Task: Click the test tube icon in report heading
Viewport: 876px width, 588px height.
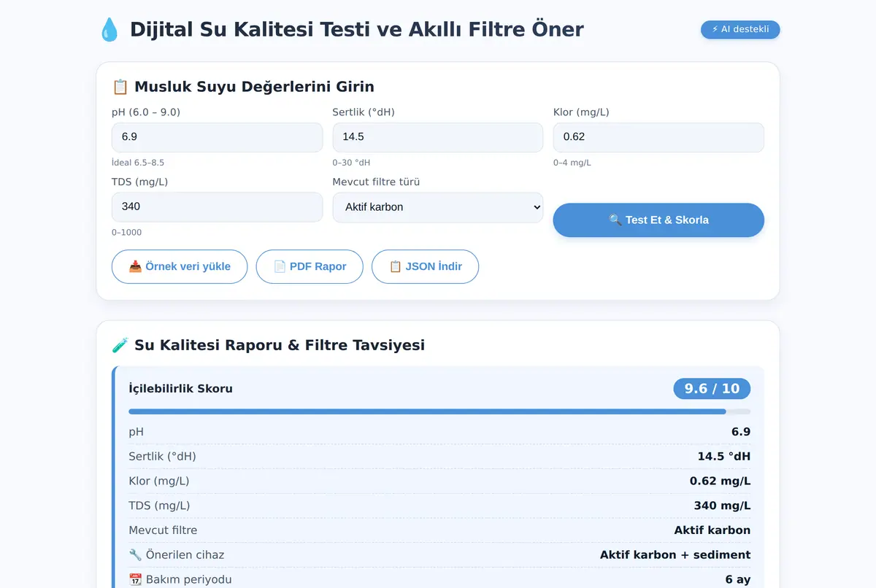Action: pos(120,345)
